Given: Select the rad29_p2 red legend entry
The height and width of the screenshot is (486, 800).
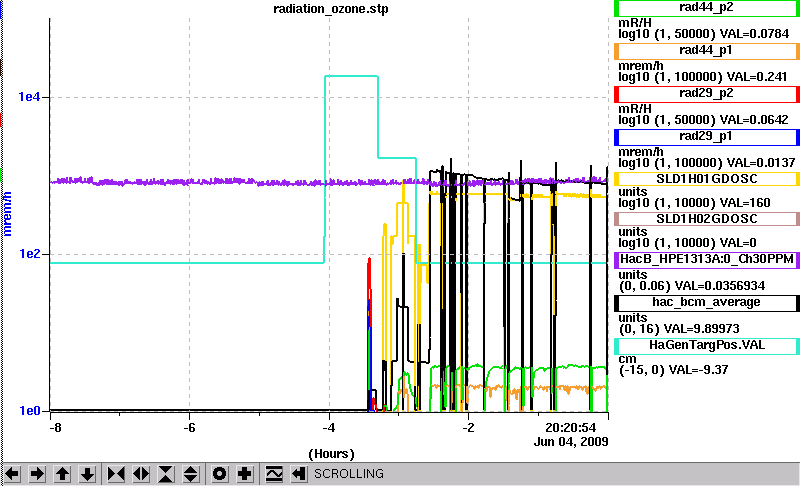Looking at the screenshot, I should coord(707,94).
